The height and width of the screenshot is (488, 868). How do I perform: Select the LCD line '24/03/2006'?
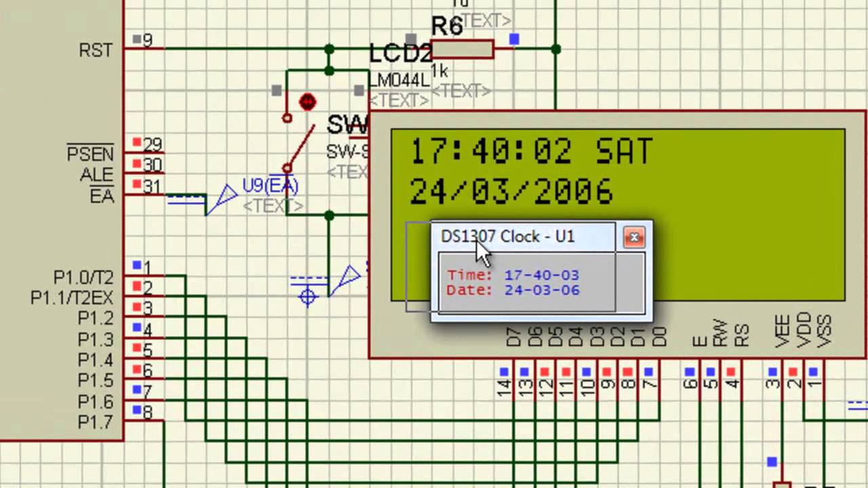click(x=512, y=192)
